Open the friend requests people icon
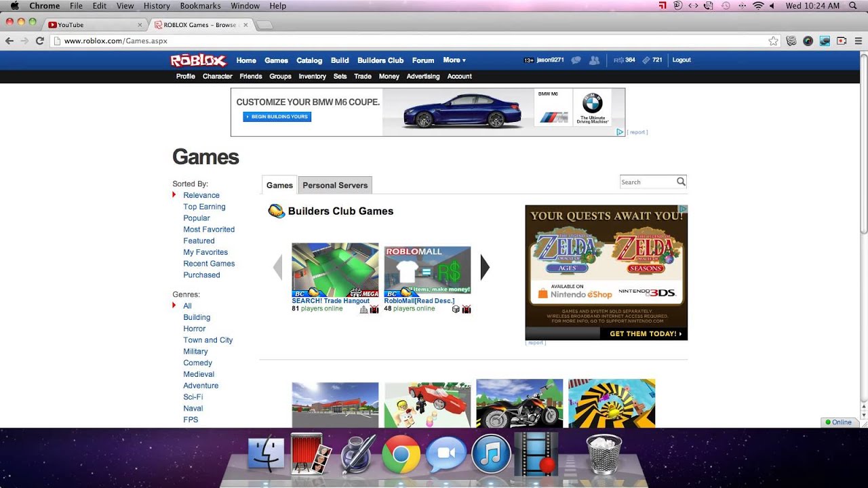 [594, 60]
